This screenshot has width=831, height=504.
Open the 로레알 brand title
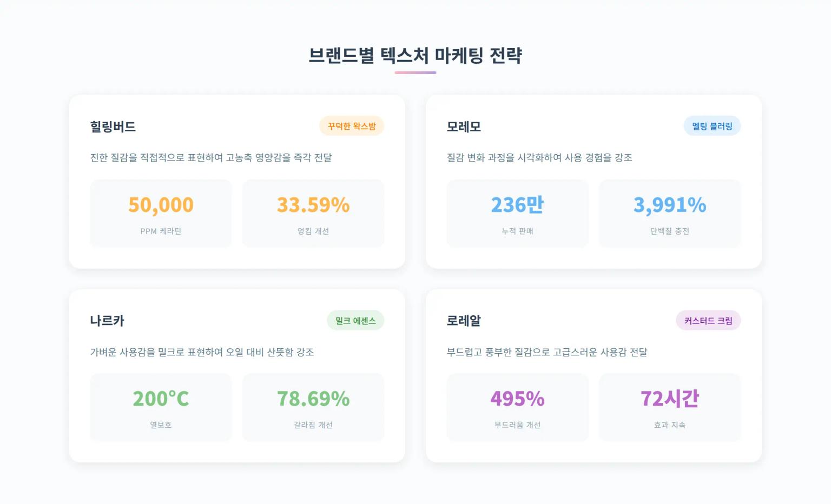coord(464,321)
